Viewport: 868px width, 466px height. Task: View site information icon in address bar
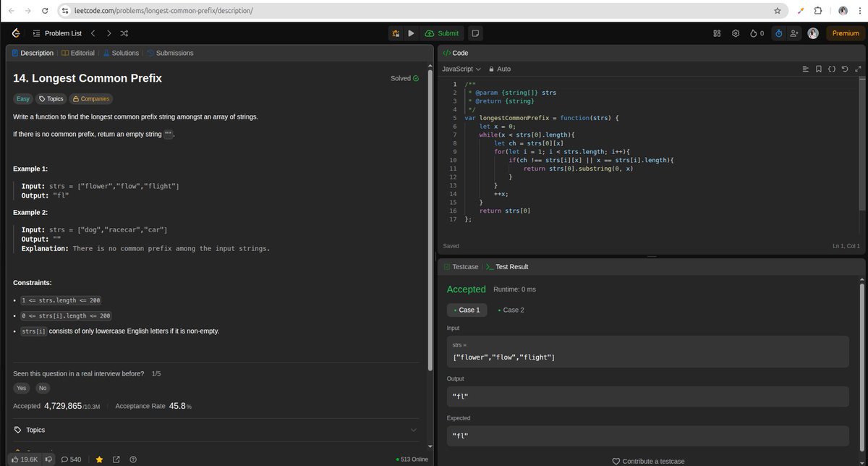pyautogui.click(x=65, y=11)
